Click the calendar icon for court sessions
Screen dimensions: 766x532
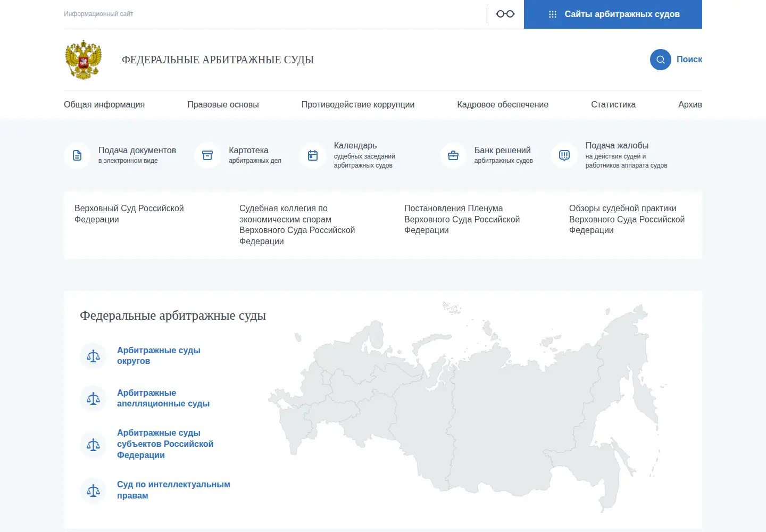click(313, 155)
